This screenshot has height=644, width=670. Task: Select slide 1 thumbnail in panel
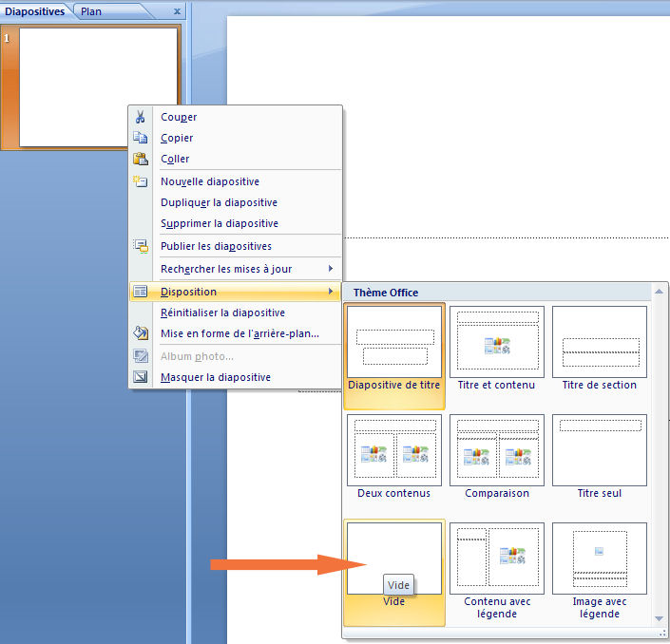click(98, 86)
